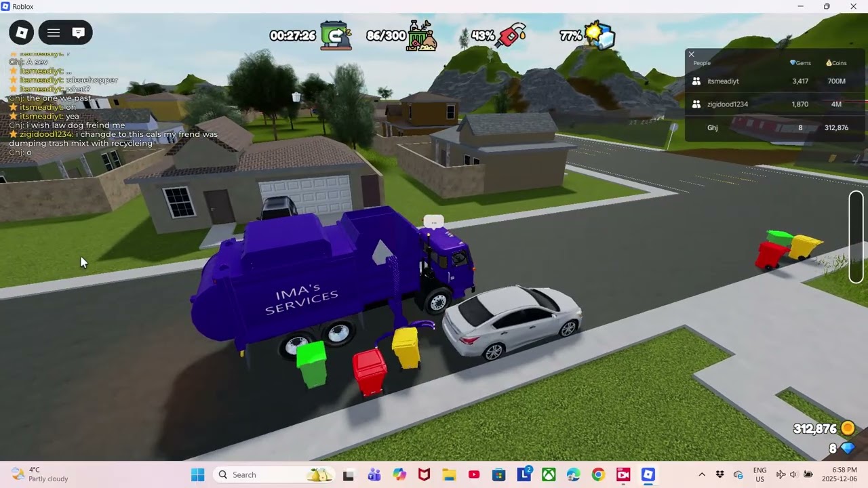Toggle the chat window icon
This screenshot has height=488, width=868.
tap(78, 33)
